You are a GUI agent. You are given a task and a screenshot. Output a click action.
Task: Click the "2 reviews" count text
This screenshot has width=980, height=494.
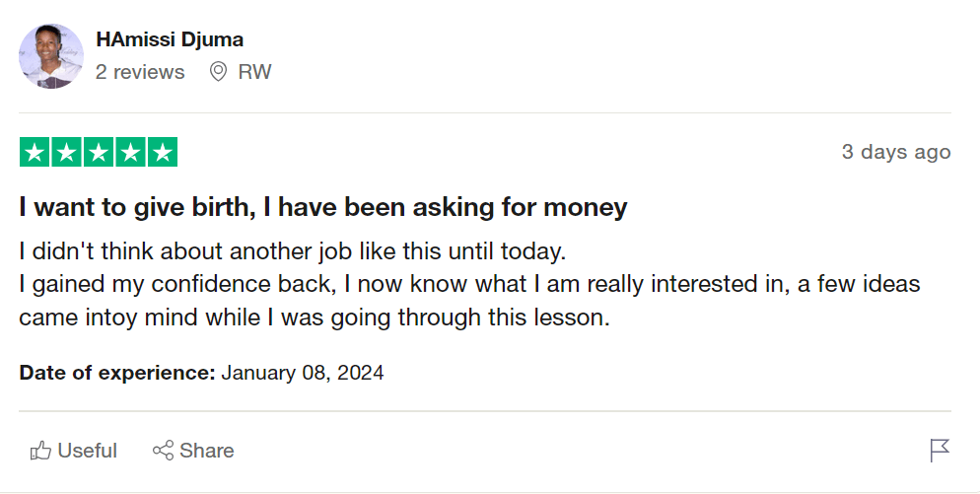tap(140, 72)
